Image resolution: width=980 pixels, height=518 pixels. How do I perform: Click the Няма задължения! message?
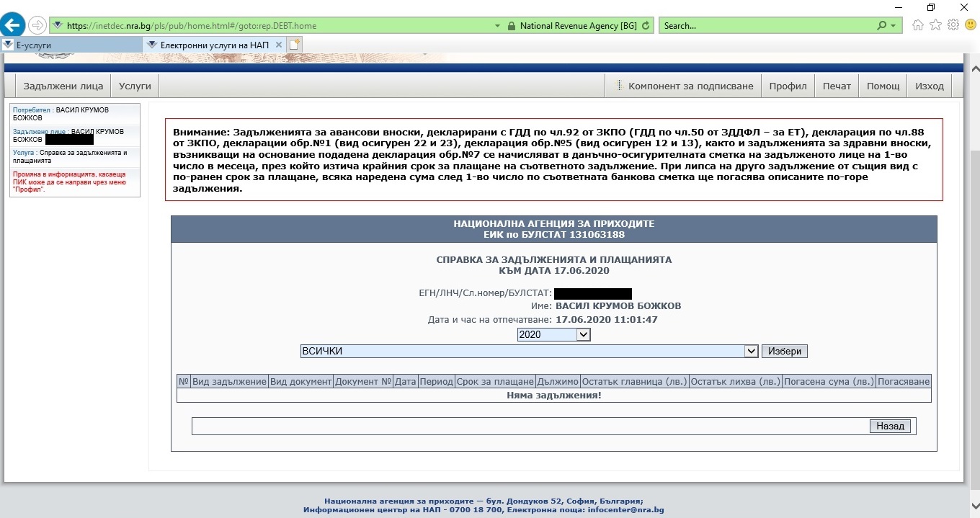pyautogui.click(x=553, y=396)
